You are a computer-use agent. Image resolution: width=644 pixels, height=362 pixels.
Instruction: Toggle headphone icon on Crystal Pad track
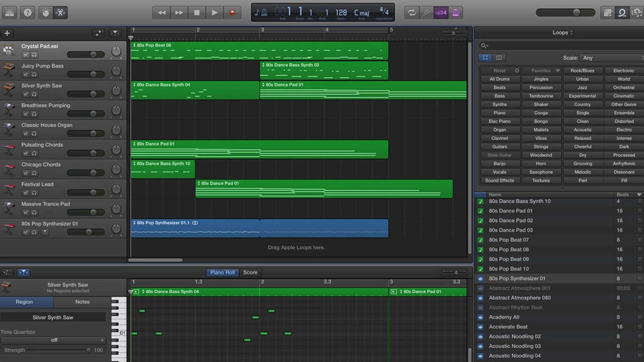click(x=34, y=54)
